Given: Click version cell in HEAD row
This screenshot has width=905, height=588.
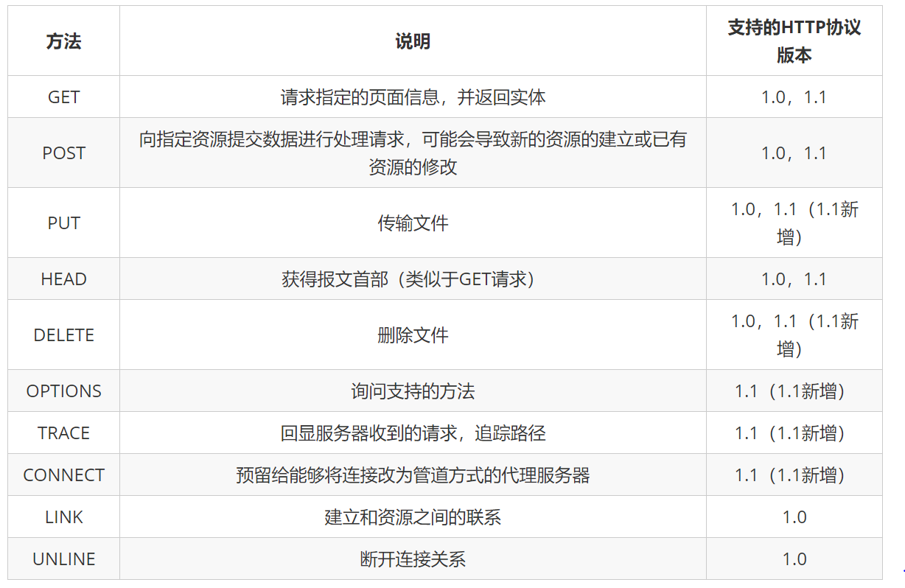Looking at the screenshot, I should point(794,279).
